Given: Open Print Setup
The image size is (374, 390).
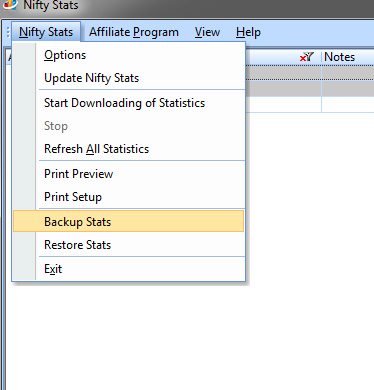Looking at the screenshot, I should 128,197.
